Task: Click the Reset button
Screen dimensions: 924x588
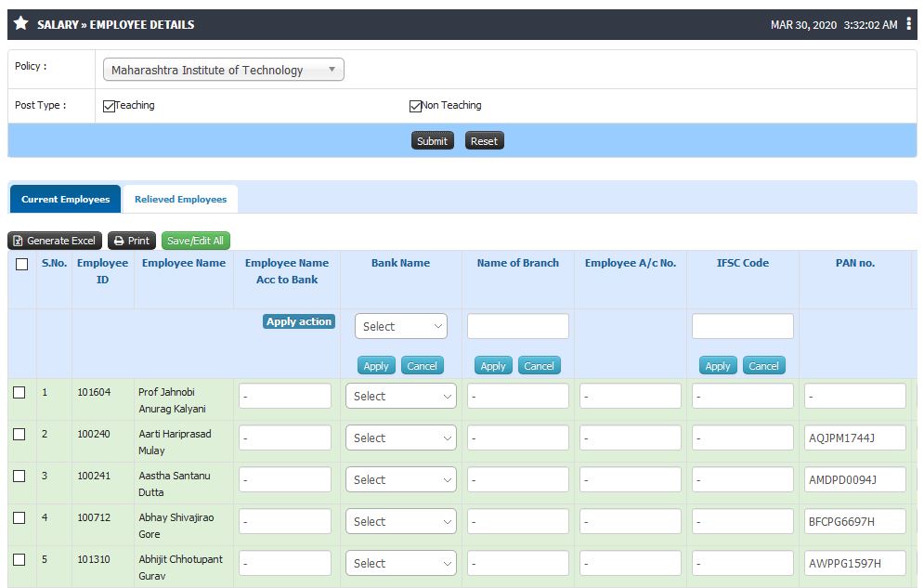Action: coord(485,141)
